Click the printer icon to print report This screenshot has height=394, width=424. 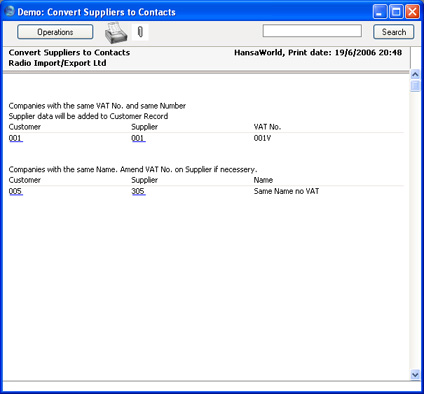tap(116, 33)
